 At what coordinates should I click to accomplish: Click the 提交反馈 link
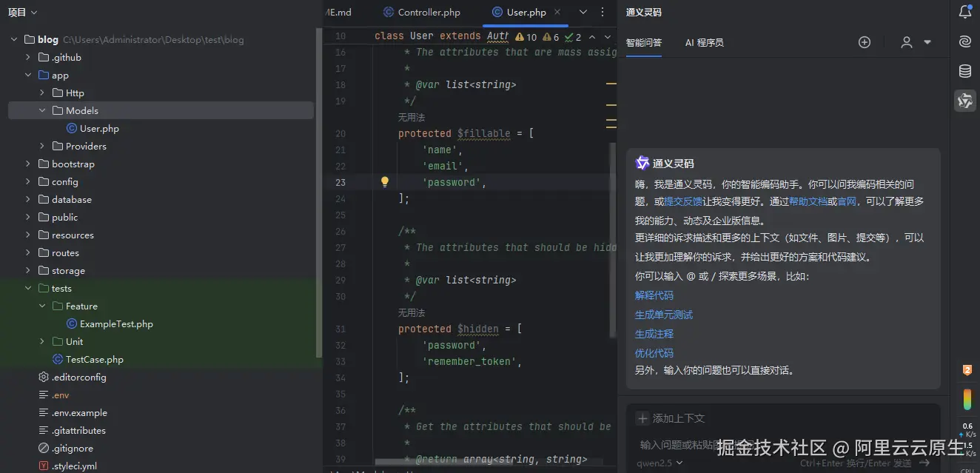pos(682,201)
